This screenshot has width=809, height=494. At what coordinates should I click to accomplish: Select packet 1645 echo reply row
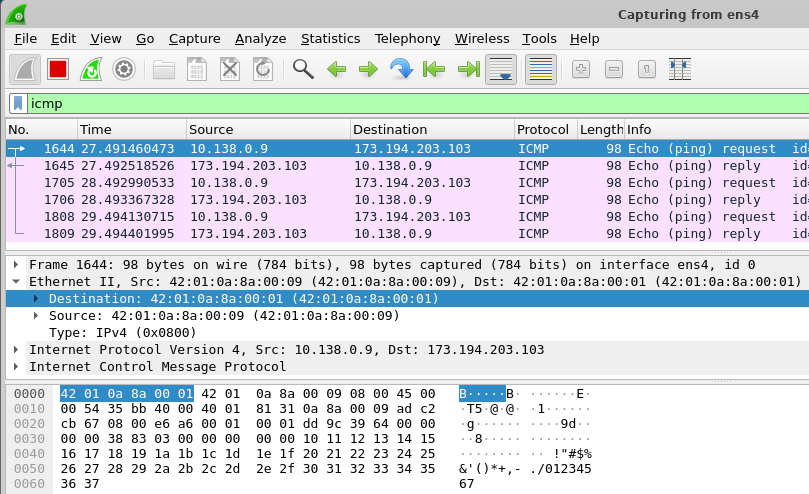pyautogui.click(x=408, y=166)
